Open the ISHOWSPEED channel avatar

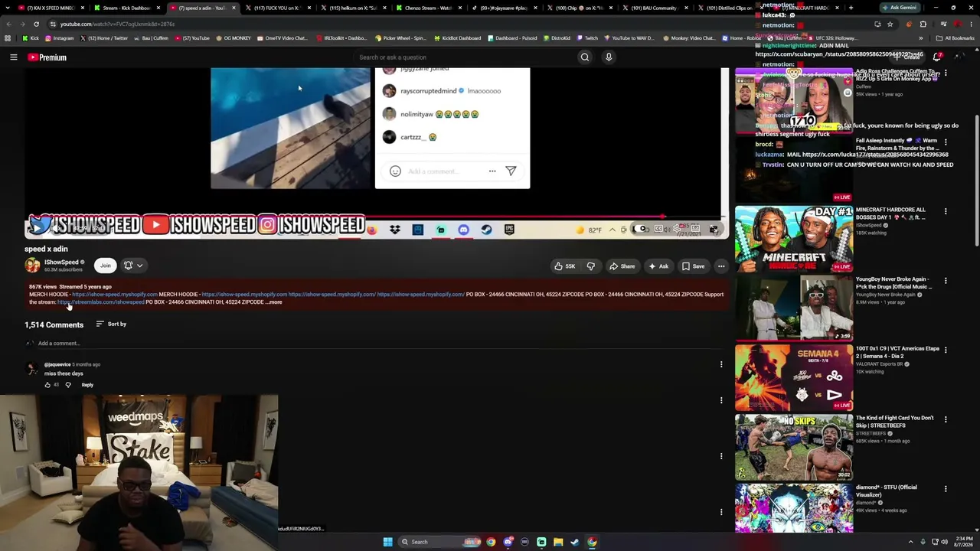32,266
